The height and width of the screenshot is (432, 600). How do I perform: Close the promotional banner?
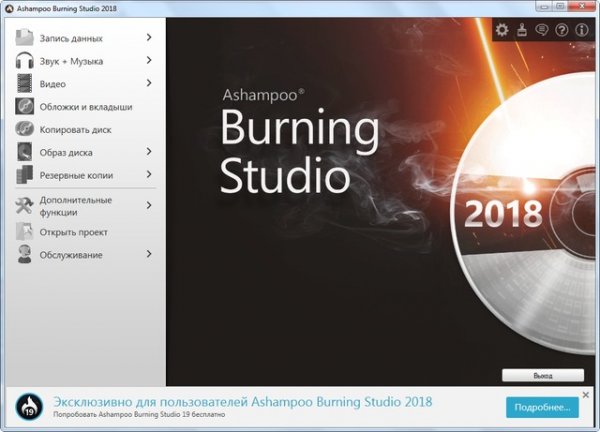[x=585, y=395]
